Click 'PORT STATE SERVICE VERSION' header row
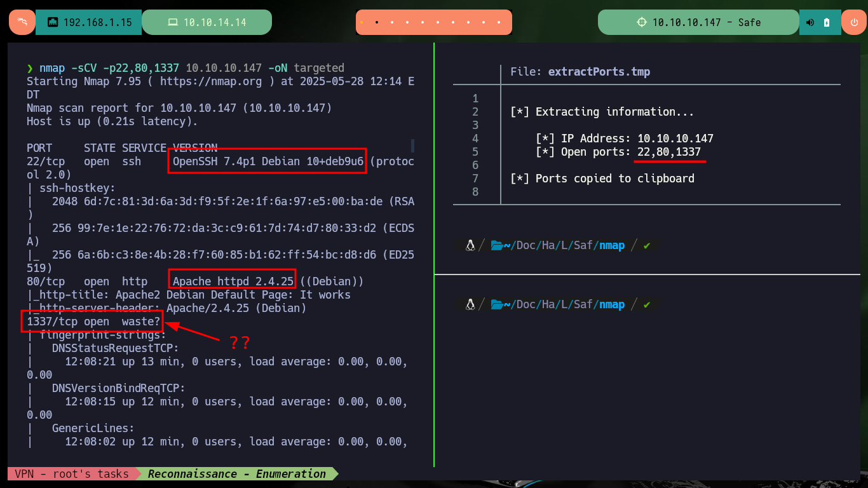 point(122,148)
